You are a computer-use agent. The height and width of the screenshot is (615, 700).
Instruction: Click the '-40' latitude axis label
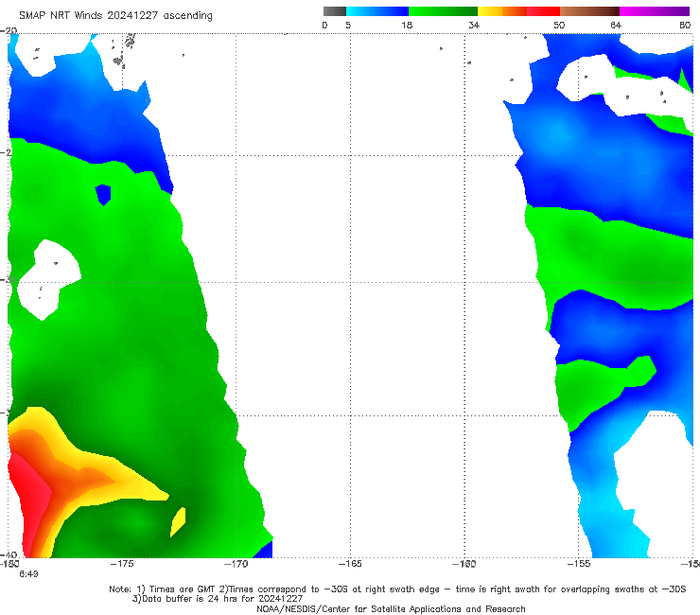[x=9, y=555]
